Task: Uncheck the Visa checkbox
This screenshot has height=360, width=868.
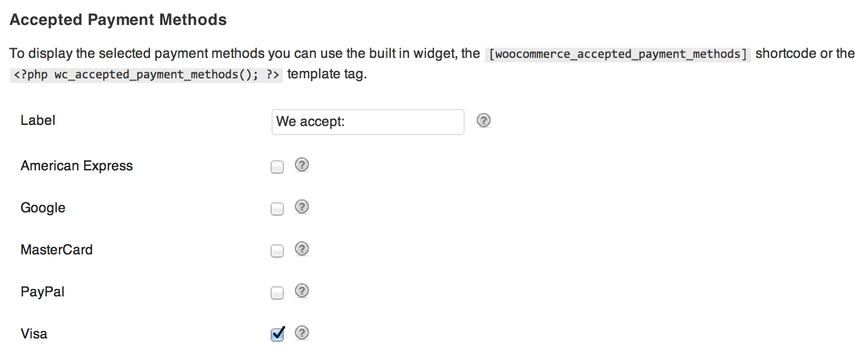Action: point(277,334)
